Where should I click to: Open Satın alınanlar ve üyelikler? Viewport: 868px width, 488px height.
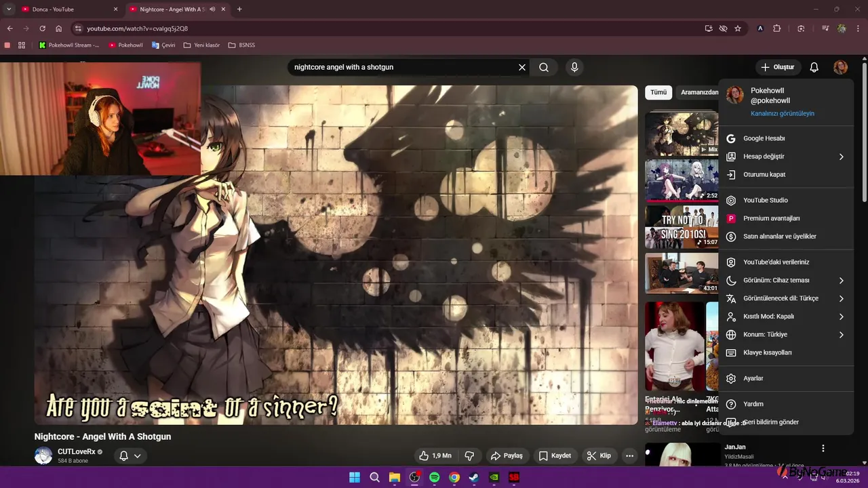(786, 237)
